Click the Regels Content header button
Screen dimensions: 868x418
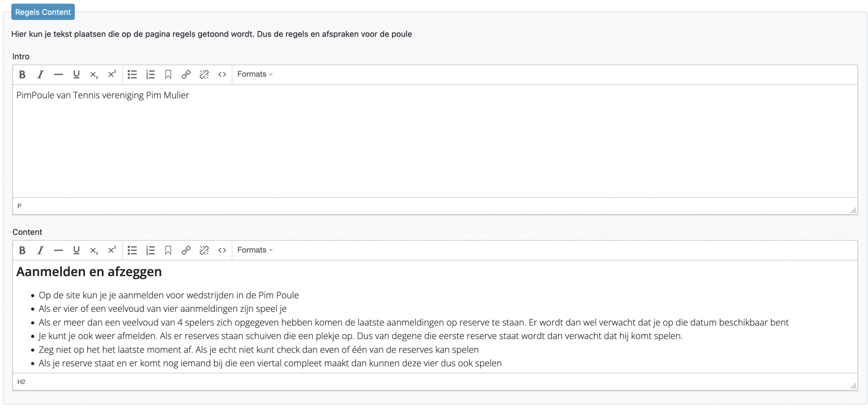coord(43,12)
